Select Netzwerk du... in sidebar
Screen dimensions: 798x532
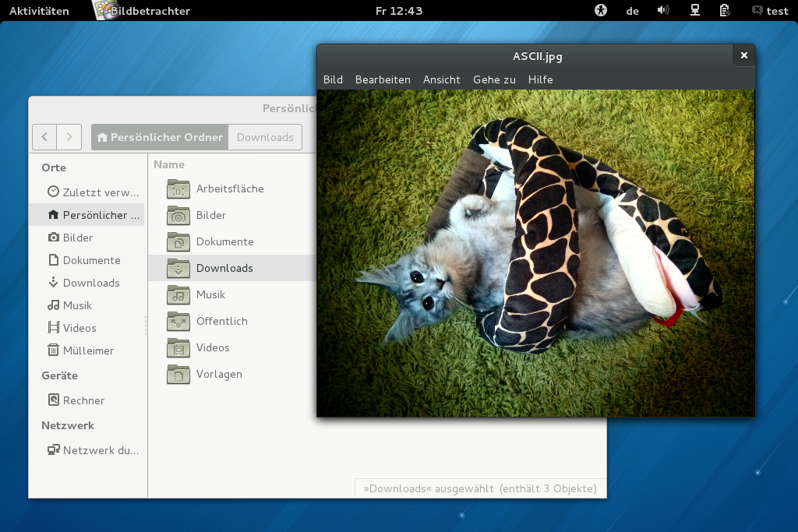(101, 450)
